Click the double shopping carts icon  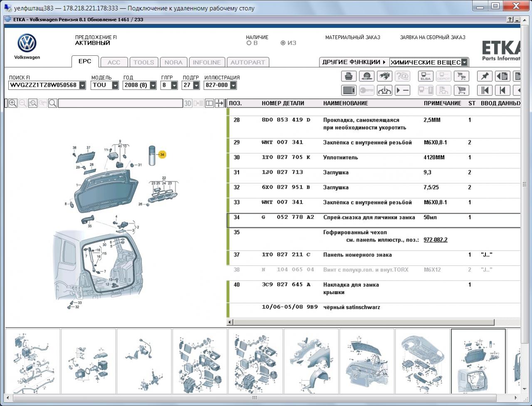(x=461, y=76)
